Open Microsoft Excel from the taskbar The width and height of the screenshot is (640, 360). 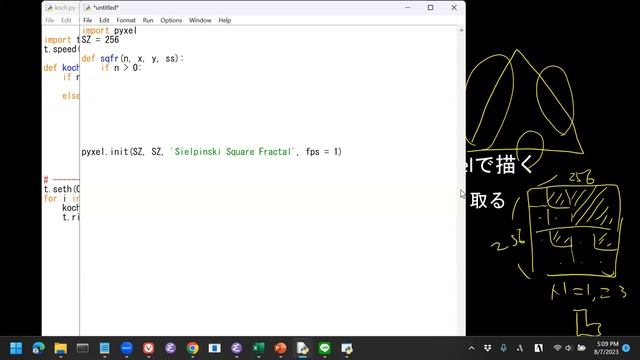[258, 348]
